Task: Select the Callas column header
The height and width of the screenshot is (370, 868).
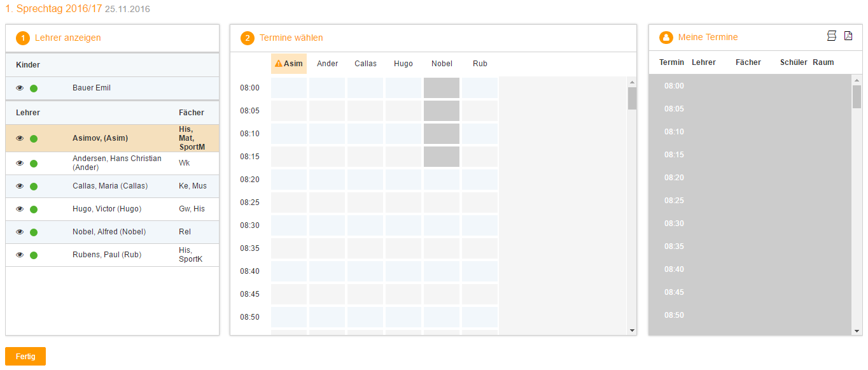Action: [365, 64]
